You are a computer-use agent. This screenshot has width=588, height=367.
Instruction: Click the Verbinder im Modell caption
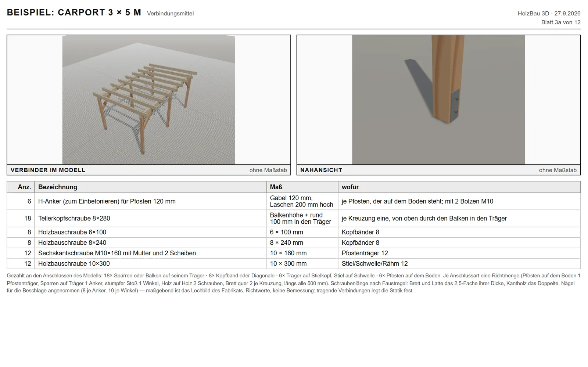click(48, 170)
